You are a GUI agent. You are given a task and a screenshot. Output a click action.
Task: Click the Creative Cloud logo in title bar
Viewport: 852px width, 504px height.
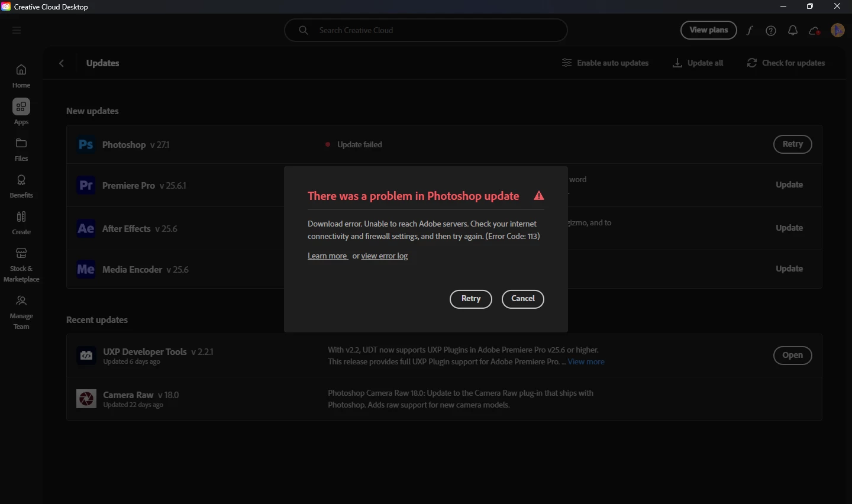coord(6,7)
